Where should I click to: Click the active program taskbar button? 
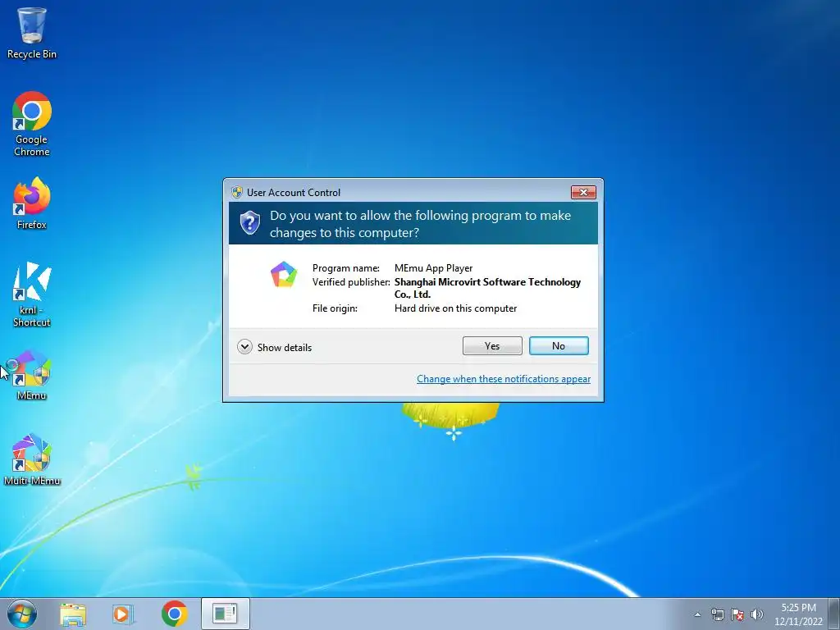(226, 614)
